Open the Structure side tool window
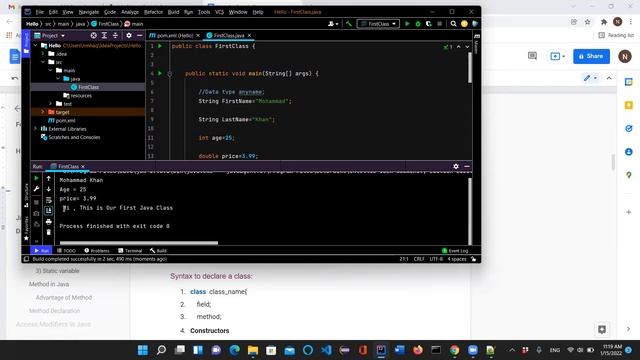The height and width of the screenshot is (360, 640). tap(27, 196)
